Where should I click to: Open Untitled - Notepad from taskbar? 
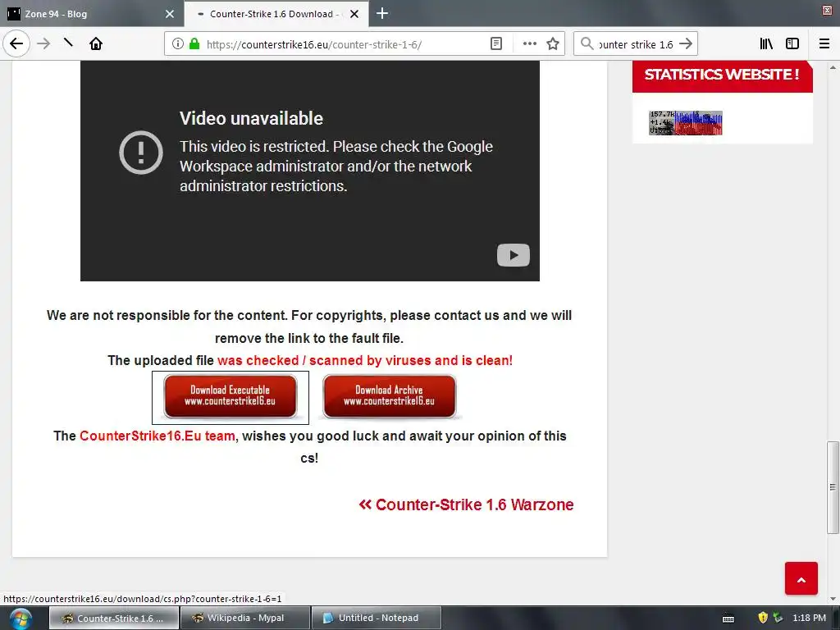click(x=377, y=619)
